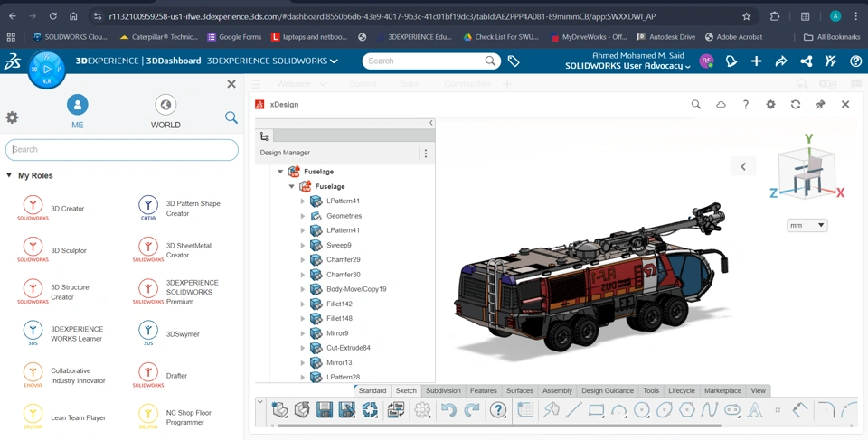This screenshot has width=868, height=440.
Task: Click the Save with options icon
Action: coord(346,409)
